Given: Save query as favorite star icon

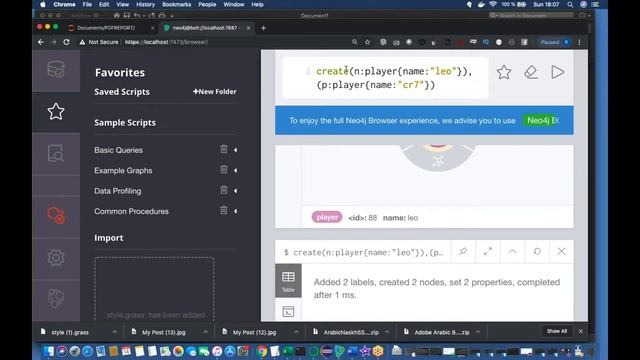Looking at the screenshot, I should 504,72.
